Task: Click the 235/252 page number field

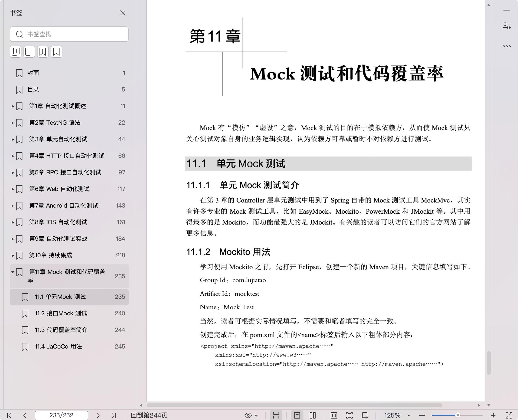Action: tap(61, 415)
